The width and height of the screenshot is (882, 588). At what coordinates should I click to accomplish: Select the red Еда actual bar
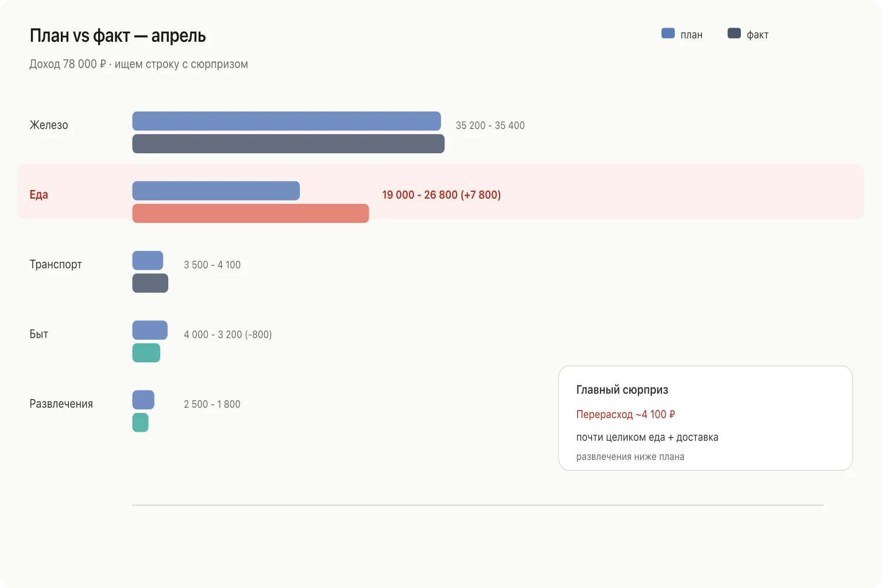250,213
